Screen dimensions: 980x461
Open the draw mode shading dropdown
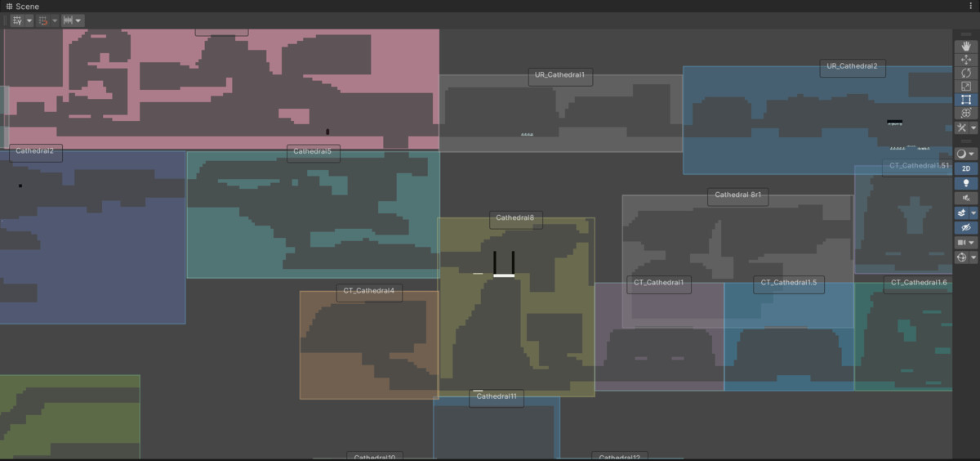966,154
